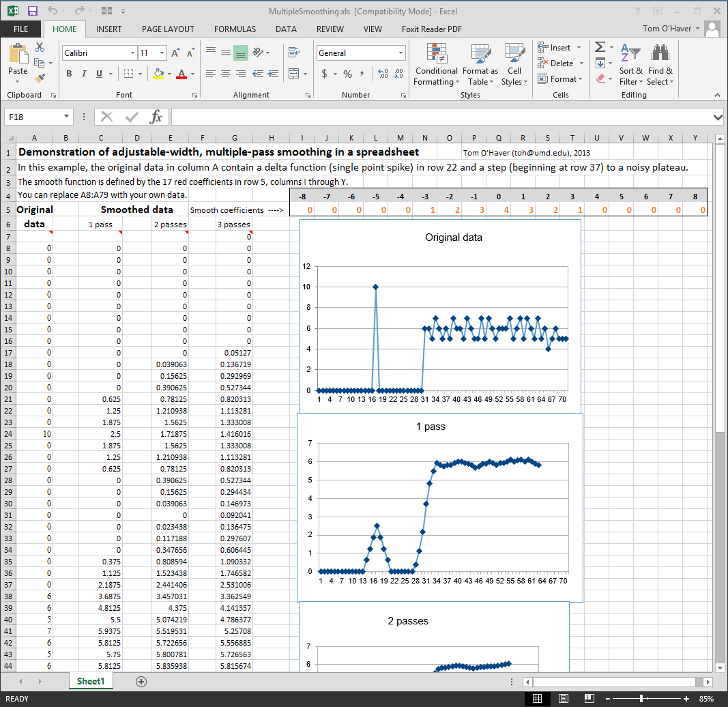Click the Cut scissors icon
The image size is (728, 707).
click(x=40, y=47)
